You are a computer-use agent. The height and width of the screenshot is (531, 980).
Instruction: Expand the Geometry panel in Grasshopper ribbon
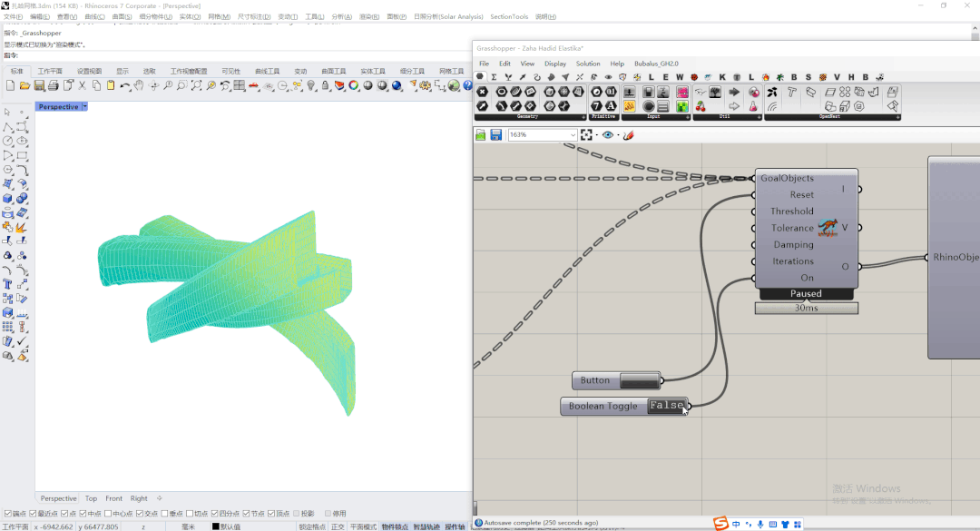coord(583,116)
